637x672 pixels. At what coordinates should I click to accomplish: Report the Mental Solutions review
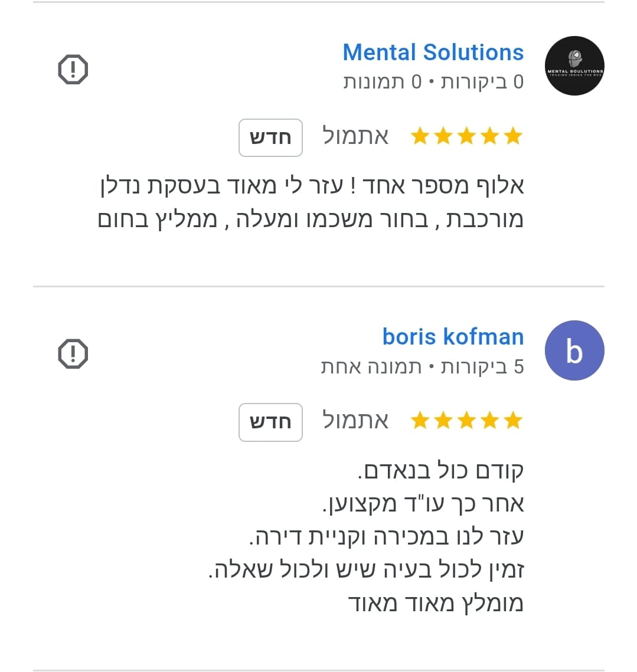coord(73,70)
